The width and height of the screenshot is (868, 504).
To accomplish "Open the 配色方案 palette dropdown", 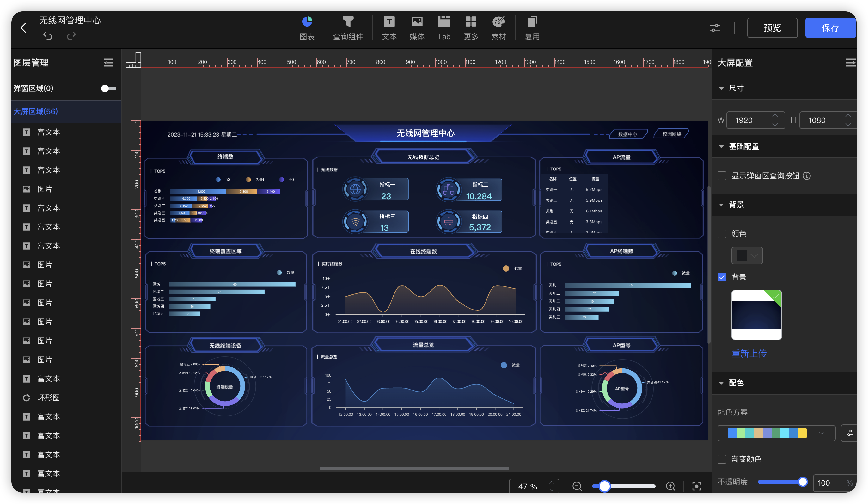I will (x=822, y=433).
